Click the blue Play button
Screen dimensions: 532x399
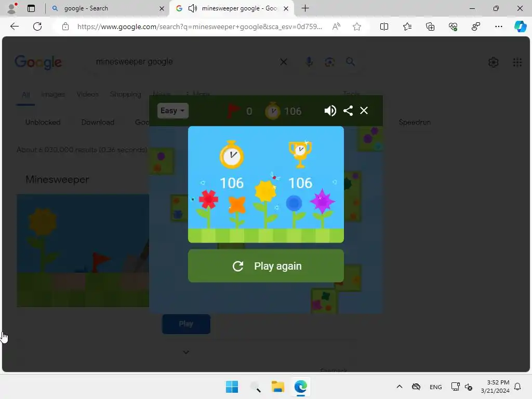pyautogui.click(x=186, y=324)
